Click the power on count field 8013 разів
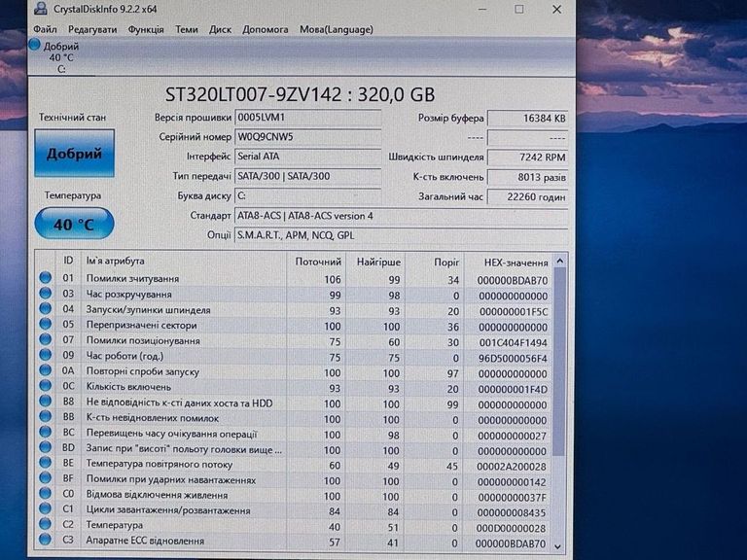The width and height of the screenshot is (747, 560). pos(528,178)
